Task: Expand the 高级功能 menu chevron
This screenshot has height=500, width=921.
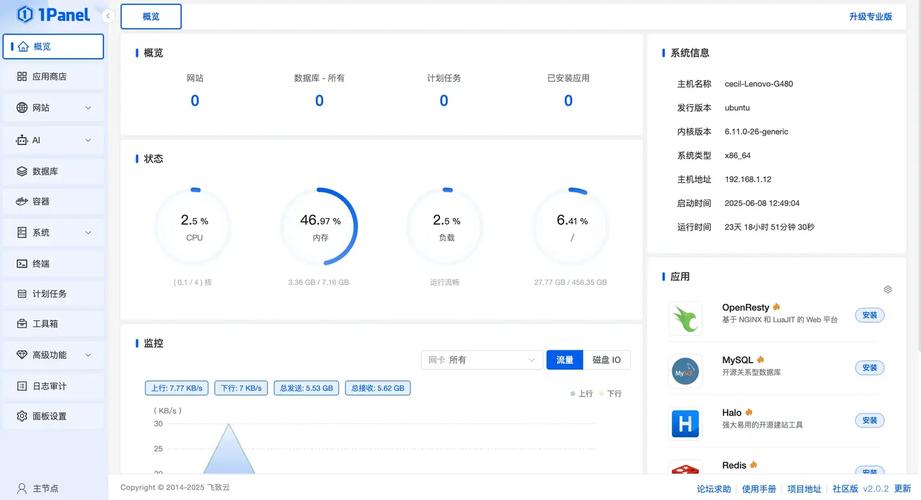Action: (x=88, y=355)
